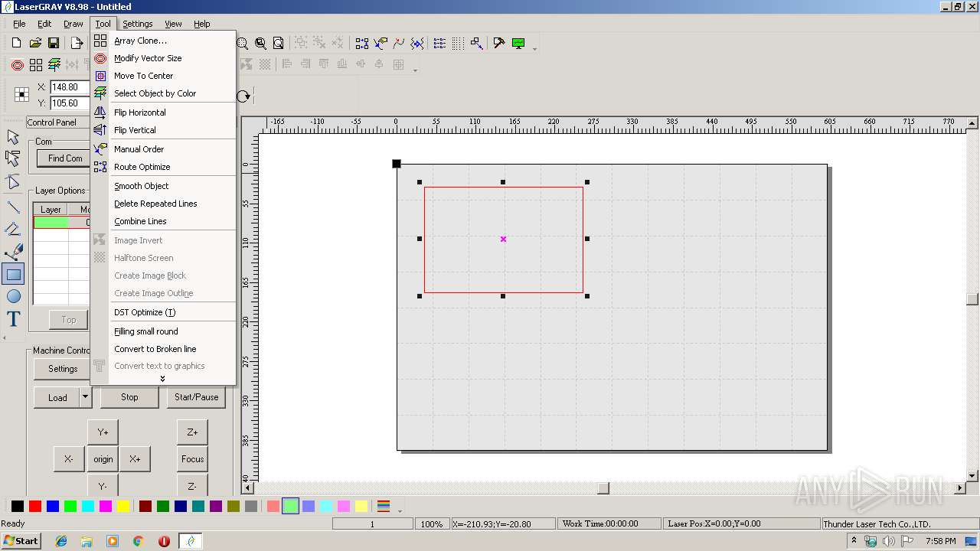This screenshot has height=551, width=980.
Task: Open the main toolbar overflow options arrow
Action: click(x=534, y=47)
